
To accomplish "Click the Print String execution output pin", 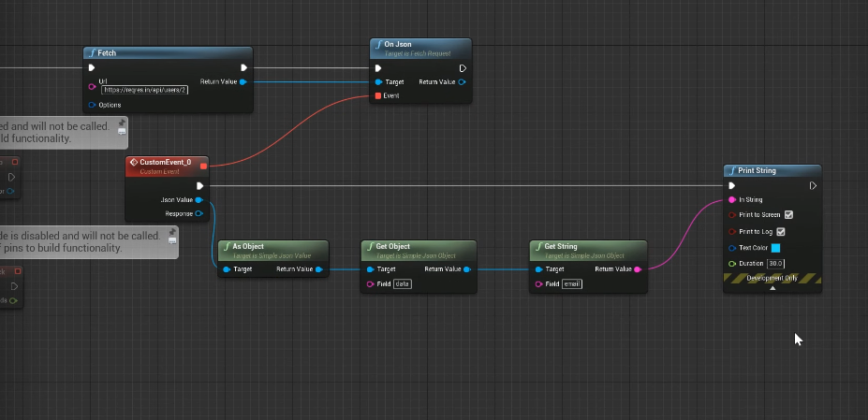I will [813, 185].
